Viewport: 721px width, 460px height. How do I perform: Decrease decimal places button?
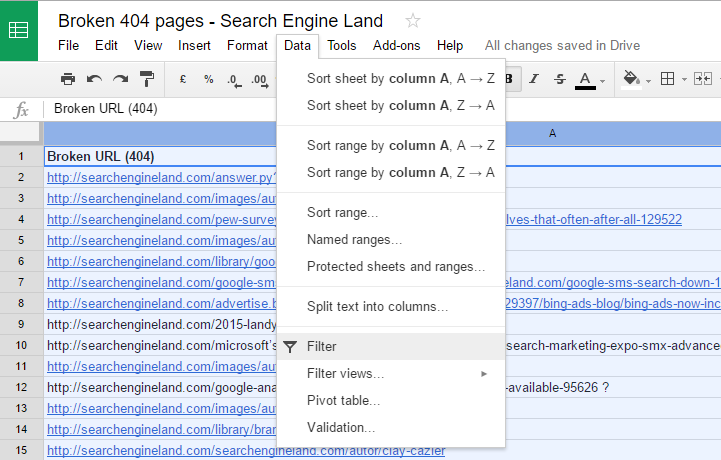coord(233,79)
